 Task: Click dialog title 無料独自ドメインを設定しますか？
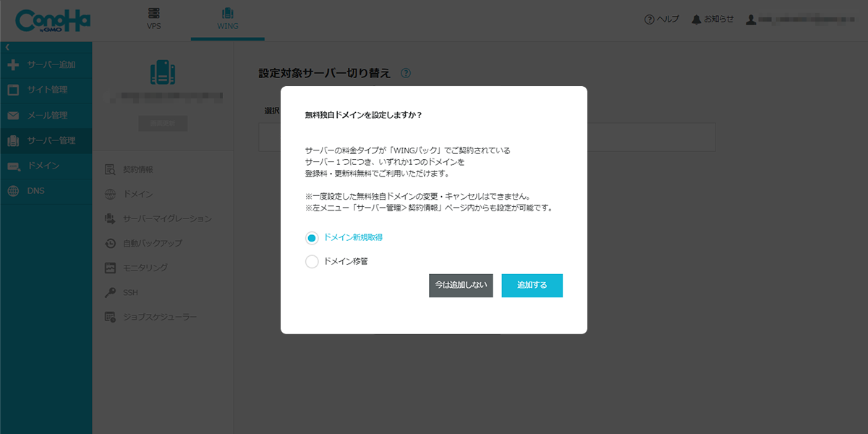[x=363, y=115]
